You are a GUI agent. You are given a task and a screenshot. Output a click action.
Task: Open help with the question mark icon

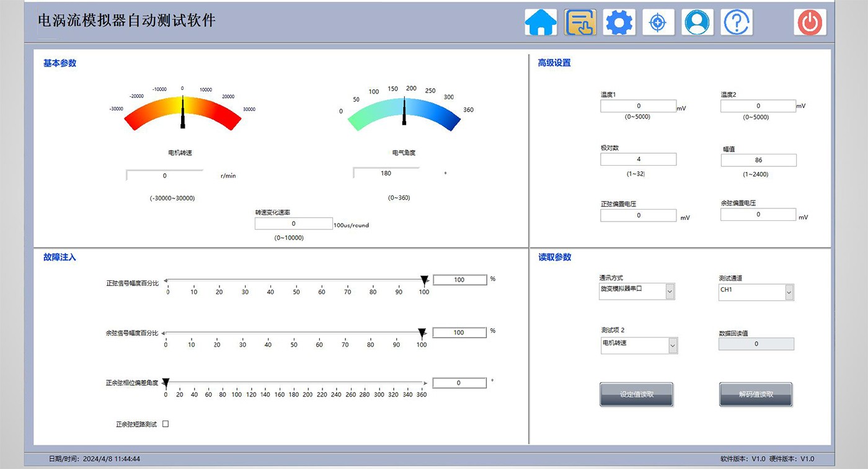click(x=737, y=23)
